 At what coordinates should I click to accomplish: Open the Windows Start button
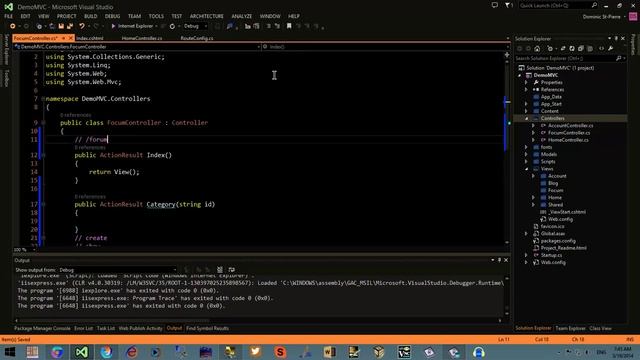(10, 352)
